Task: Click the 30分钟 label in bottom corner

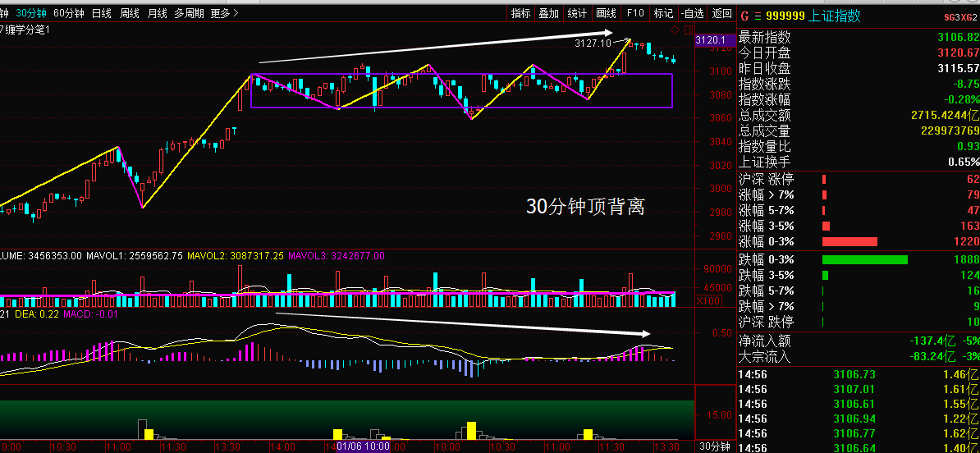Action: (715, 446)
